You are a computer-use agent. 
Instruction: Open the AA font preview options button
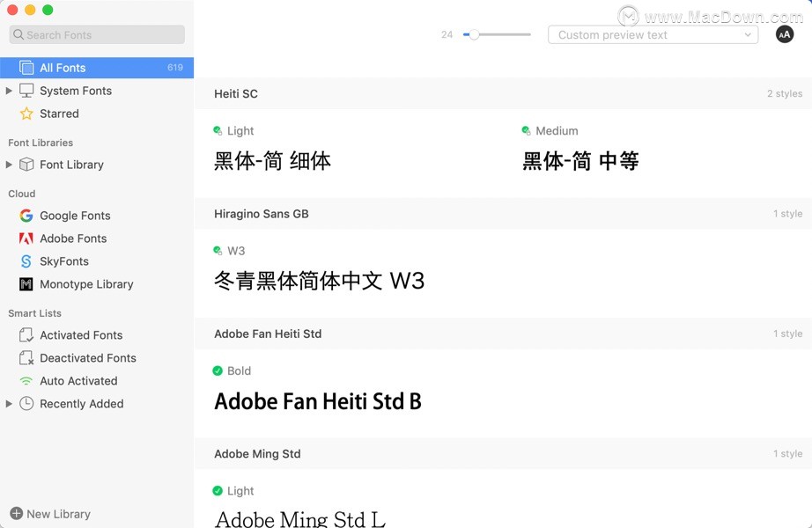[785, 34]
